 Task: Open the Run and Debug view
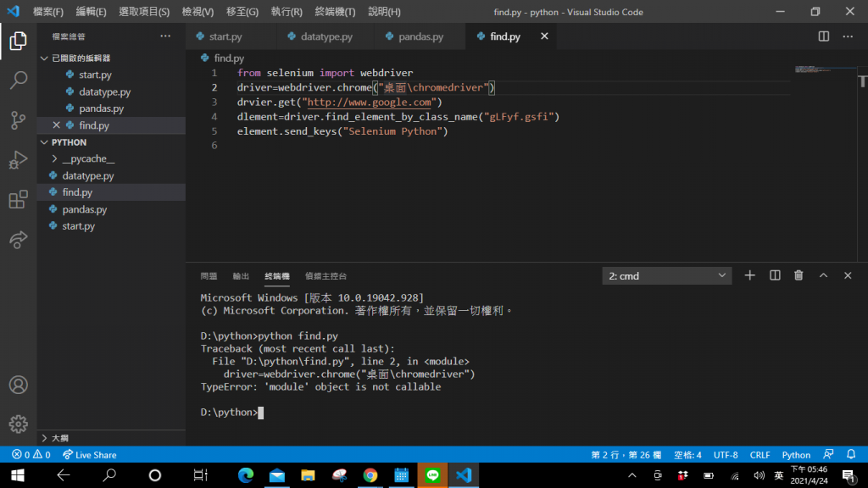tap(19, 160)
